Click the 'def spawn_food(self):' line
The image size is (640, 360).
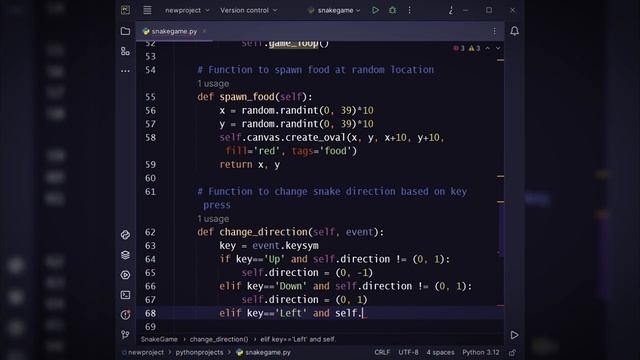click(x=255, y=97)
